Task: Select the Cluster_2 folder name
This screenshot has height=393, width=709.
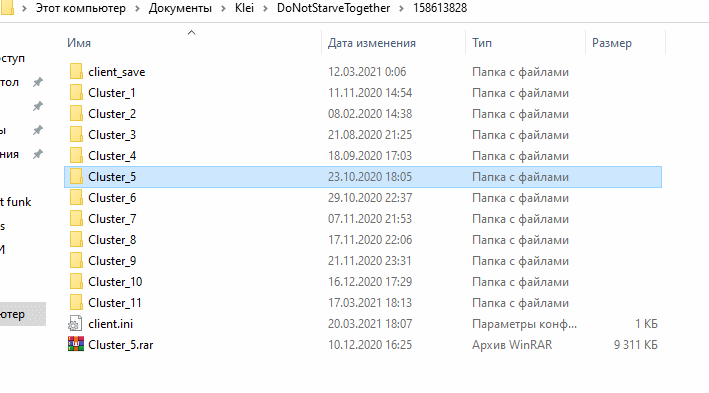Action: click(112, 114)
